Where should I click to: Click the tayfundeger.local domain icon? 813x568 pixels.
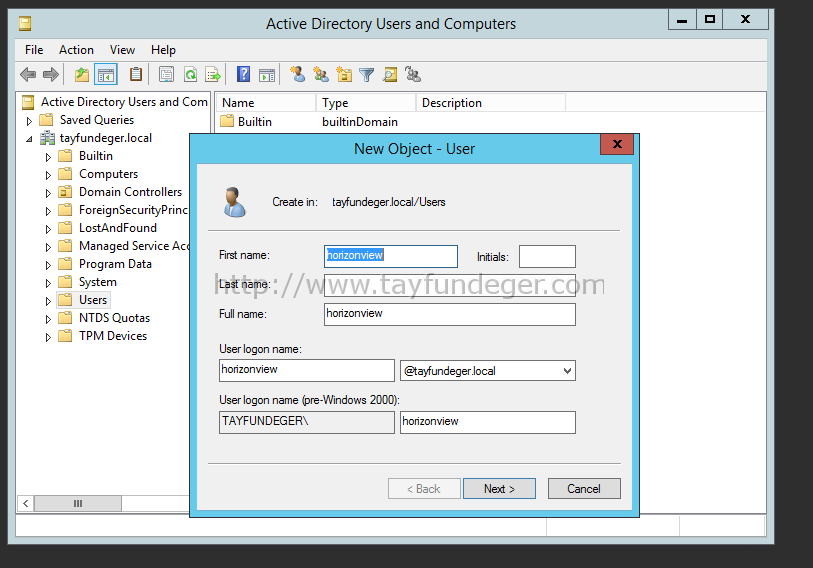(x=47, y=138)
